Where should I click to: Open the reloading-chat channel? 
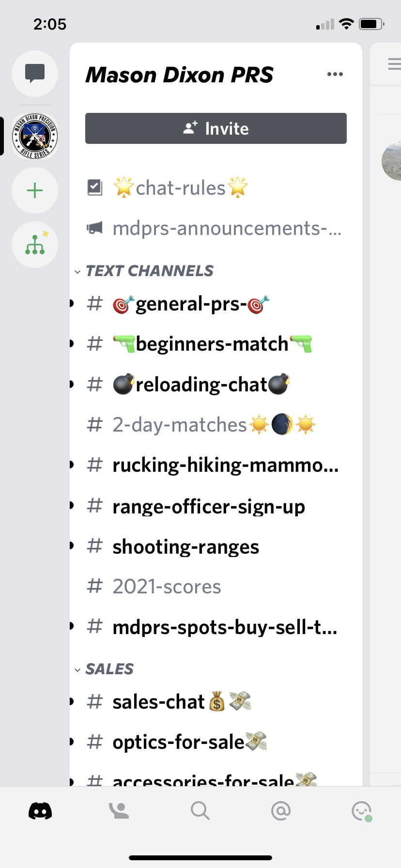[x=216, y=385]
